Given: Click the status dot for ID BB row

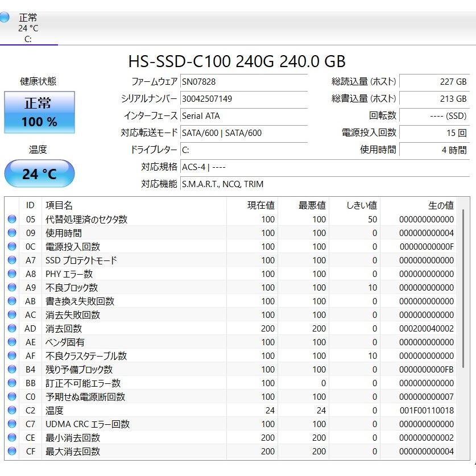Looking at the screenshot, I should pyautogui.click(x=12, y=383).
